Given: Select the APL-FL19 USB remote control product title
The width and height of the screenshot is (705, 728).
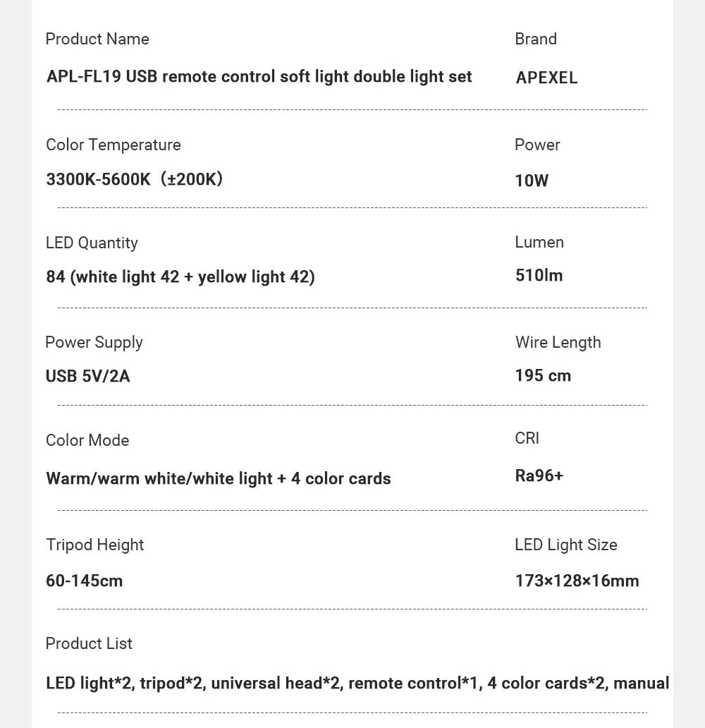Looking at the screenshot, I should (x=259, y=76).
